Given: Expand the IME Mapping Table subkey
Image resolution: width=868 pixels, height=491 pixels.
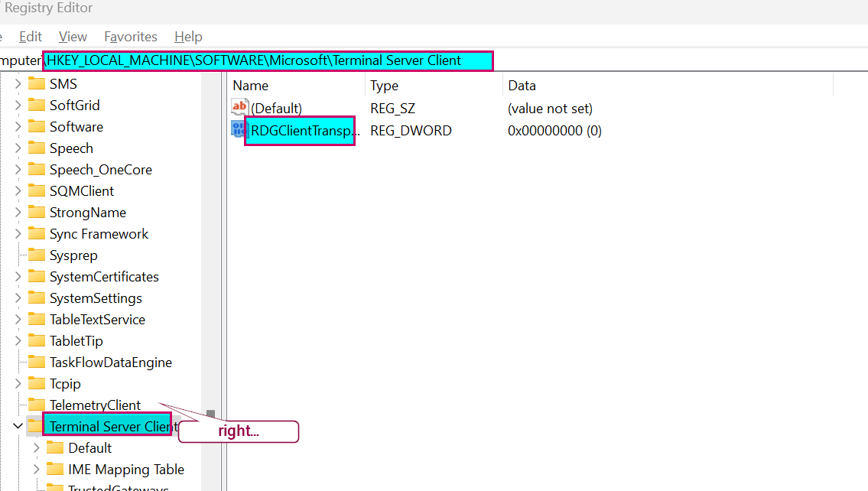Looking at the screenshot, I should (x=37, y=470).
